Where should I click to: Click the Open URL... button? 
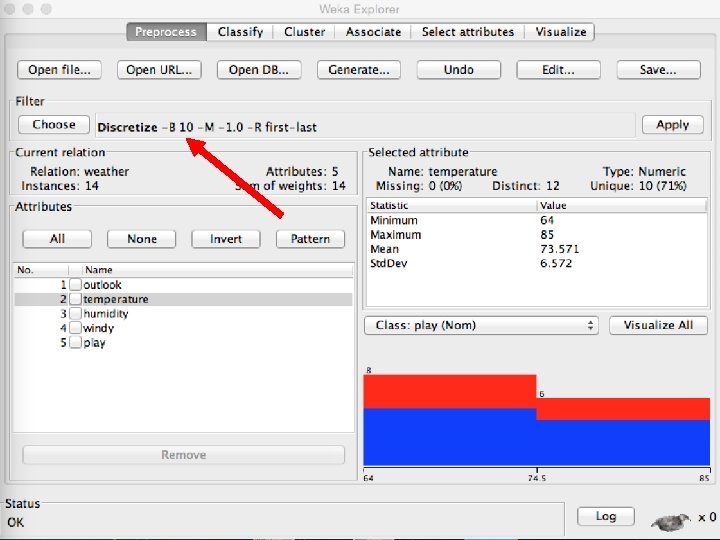coord(159,70)
